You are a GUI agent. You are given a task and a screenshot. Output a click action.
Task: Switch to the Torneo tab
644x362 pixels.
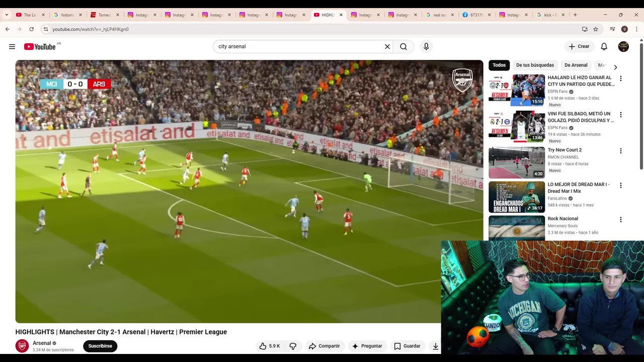click(105, 15)
